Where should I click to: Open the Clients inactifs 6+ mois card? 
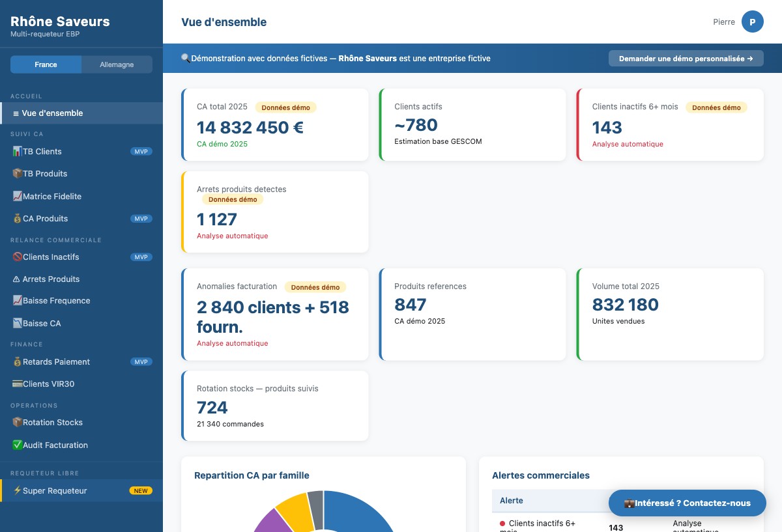(670, 124)
